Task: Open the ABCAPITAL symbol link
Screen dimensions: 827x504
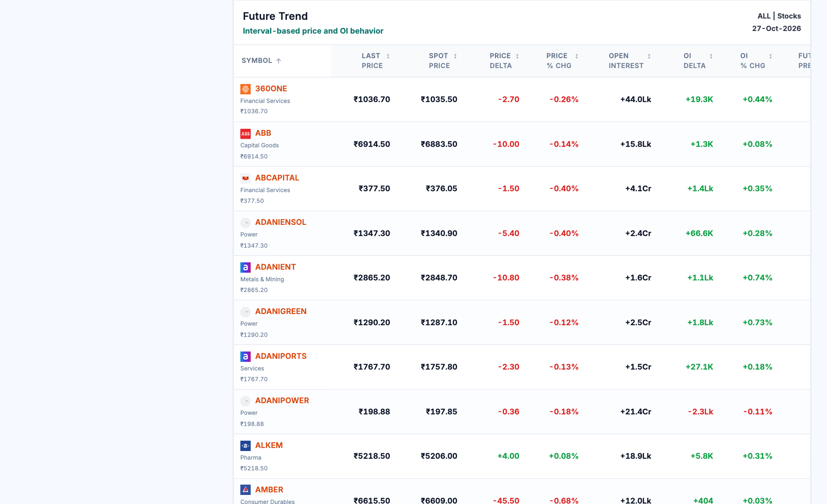Action: pos(277,177)
